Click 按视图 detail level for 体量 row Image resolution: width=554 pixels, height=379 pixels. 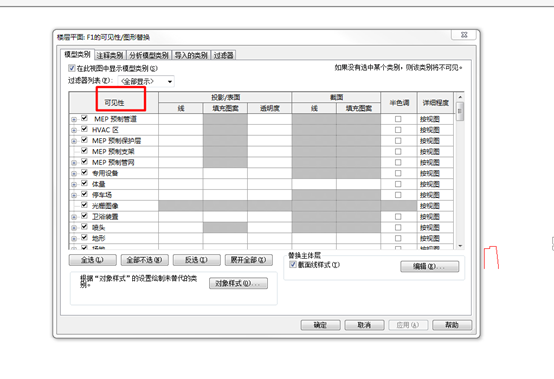coord(435,184)
